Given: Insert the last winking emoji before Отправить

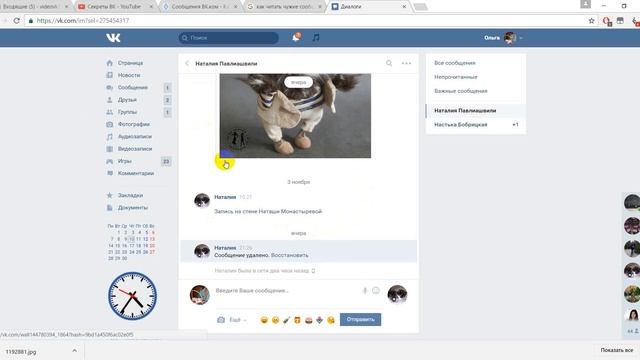Looking at the screenshot, I should coord(331,320).
